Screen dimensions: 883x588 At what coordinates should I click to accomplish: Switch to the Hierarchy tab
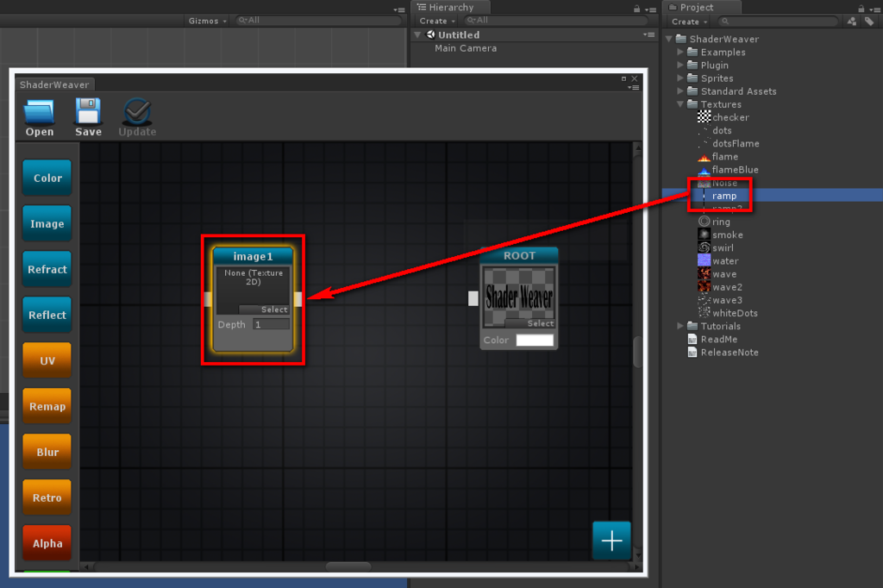pos(451,7)
